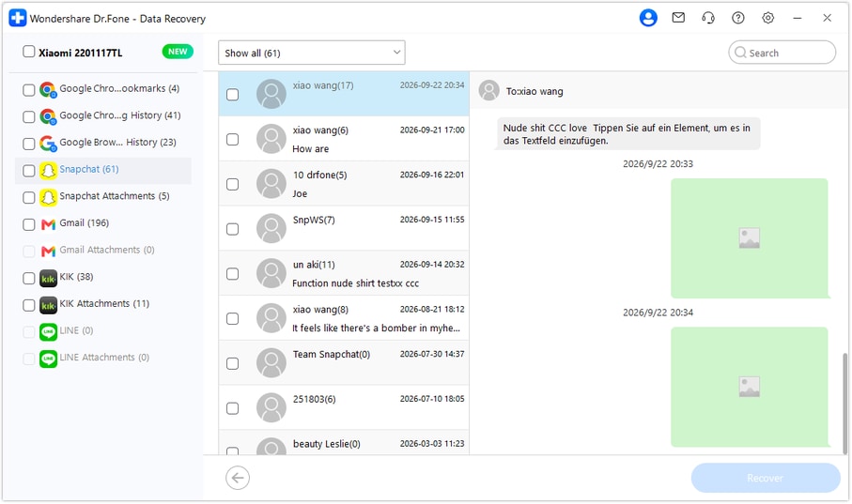
Task: Click the search magnifier icon
Action: point(740,53)
